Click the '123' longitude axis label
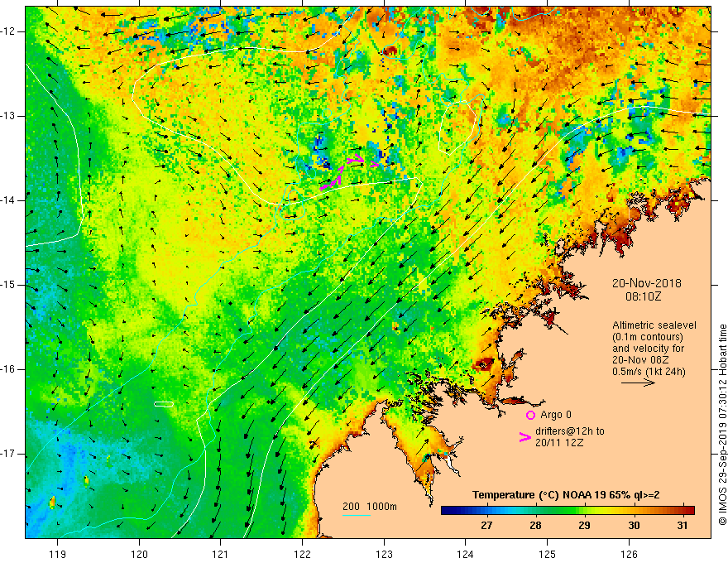The image size is (728, 563). 384,554
